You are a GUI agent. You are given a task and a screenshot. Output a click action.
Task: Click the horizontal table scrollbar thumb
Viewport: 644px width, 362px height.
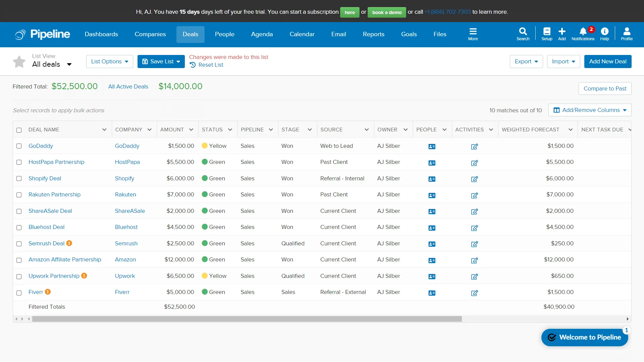click(247, 319)
